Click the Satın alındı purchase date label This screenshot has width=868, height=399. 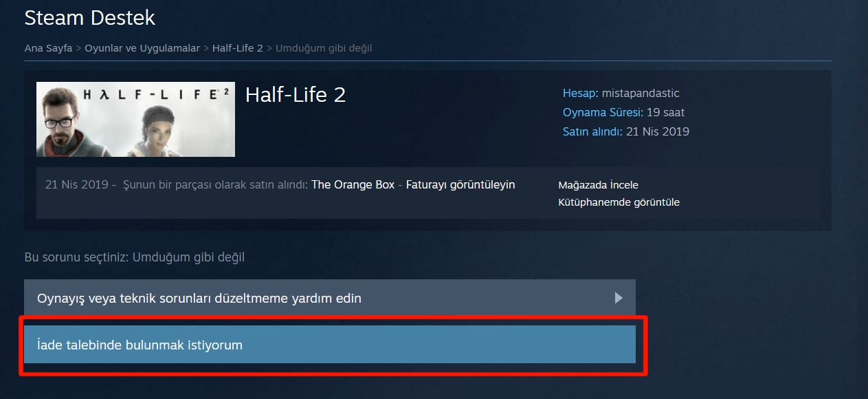[x=593, y=131]
